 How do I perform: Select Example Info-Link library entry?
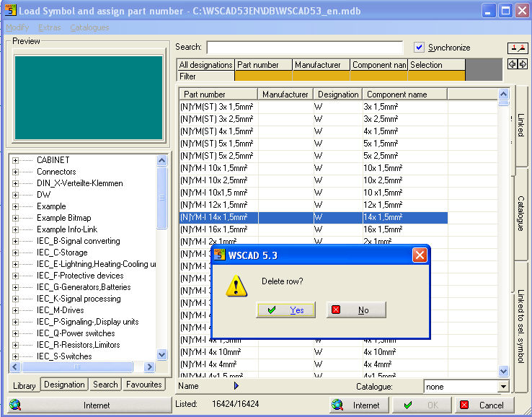pyautogui.click(x=67, y=229)
